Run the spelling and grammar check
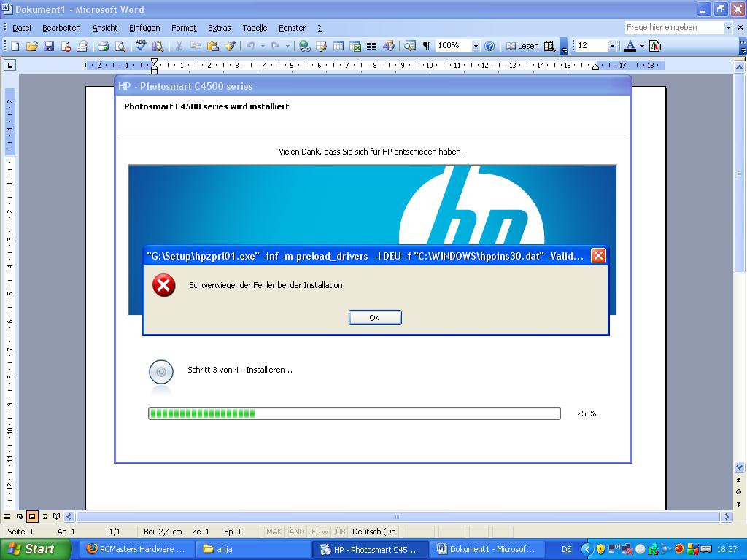 point(142,46)
